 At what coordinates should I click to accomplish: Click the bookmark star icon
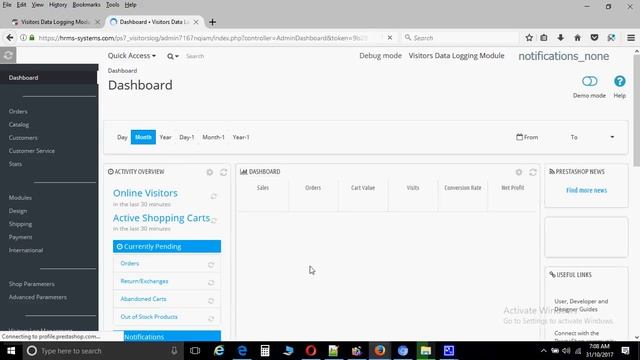[x=529, y=38]
